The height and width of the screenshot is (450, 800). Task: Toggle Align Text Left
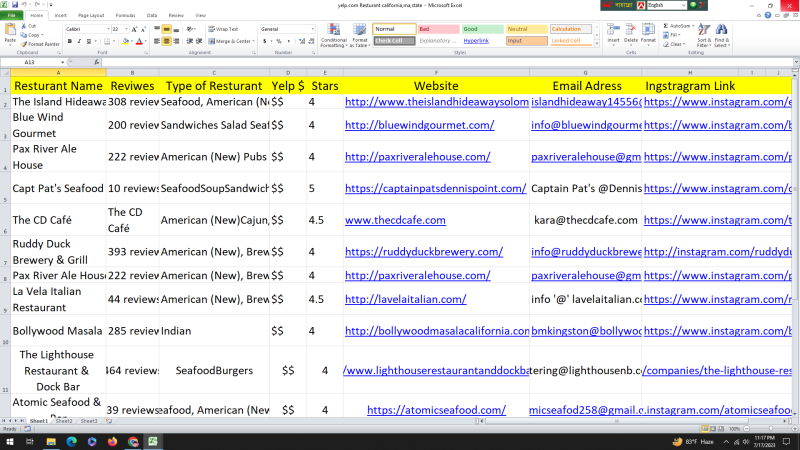click(x=157, y=41)
